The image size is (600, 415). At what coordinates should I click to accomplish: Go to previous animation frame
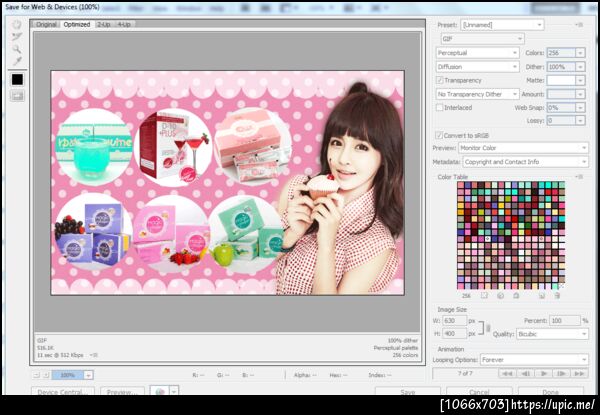526,374
